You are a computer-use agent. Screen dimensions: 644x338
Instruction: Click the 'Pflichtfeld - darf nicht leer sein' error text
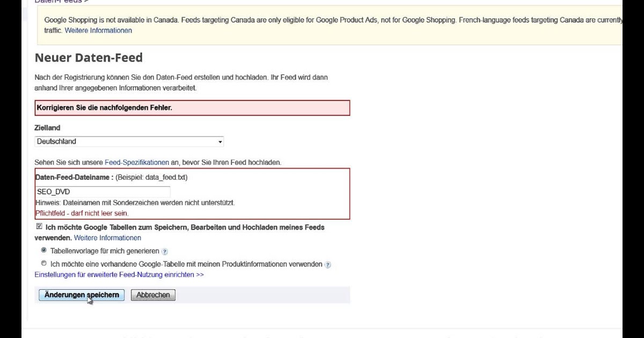pos(82,214)
